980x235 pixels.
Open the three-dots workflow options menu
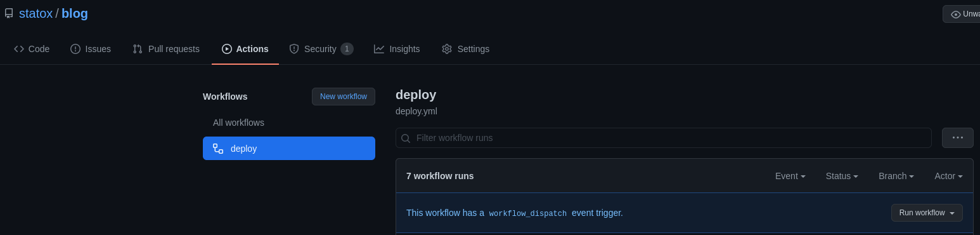958,138
